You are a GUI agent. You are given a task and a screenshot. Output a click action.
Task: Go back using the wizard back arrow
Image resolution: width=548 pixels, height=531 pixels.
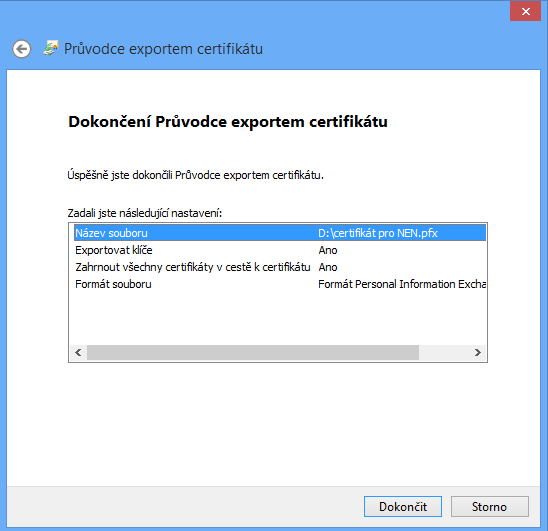(x=21, y=49)
